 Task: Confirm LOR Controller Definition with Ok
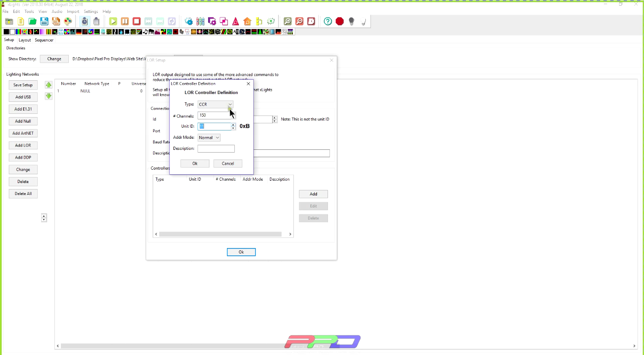click(x=195, y=163)
